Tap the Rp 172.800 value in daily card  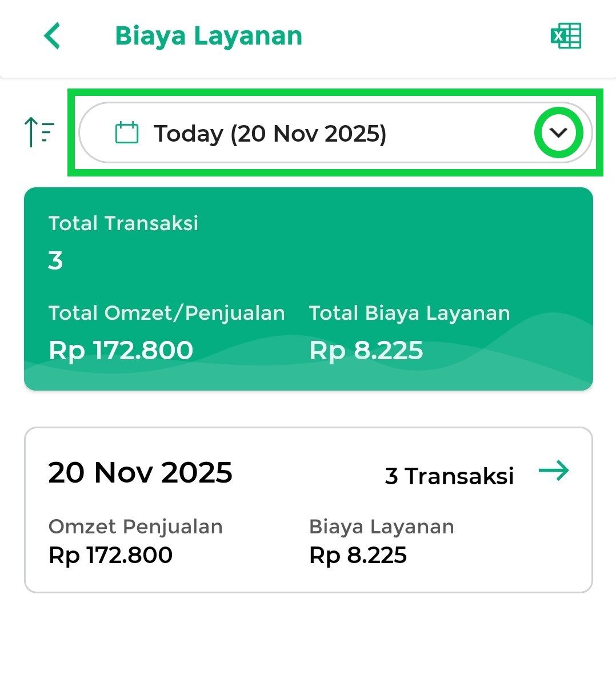[x=111, y=555]
